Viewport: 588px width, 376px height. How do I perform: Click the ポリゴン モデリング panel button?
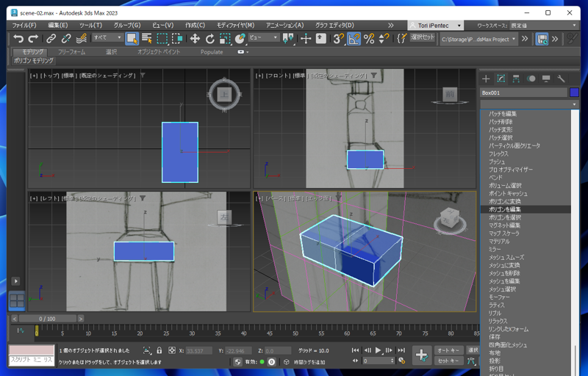[33, 61]
